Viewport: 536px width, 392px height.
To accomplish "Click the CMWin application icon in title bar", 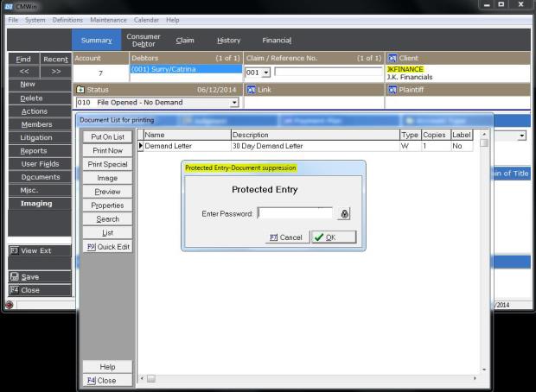I will point(9,6).
